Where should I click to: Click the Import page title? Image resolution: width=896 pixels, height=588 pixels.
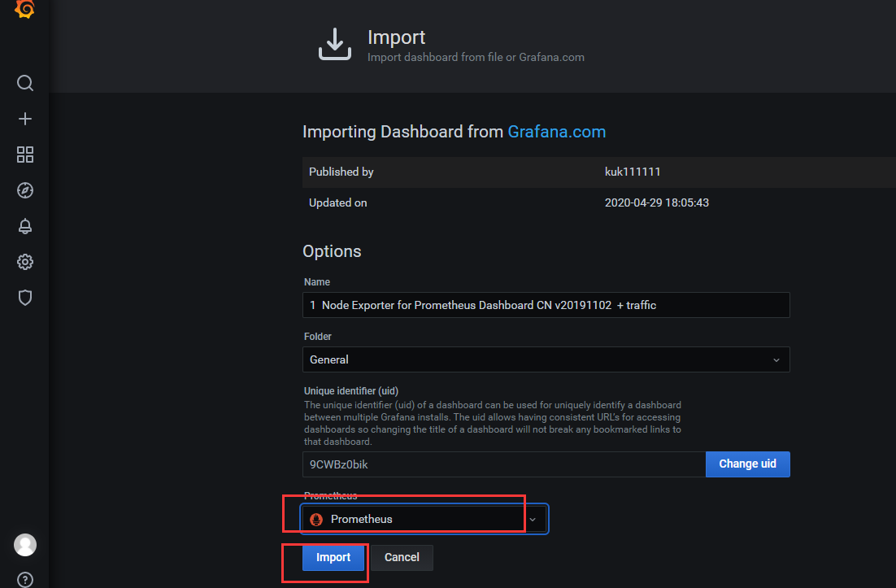coord(396,37)
